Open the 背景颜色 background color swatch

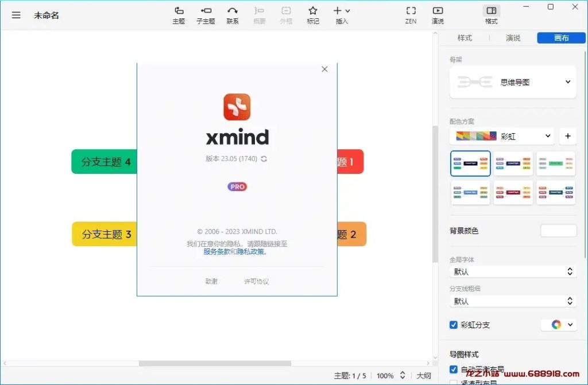558,231
